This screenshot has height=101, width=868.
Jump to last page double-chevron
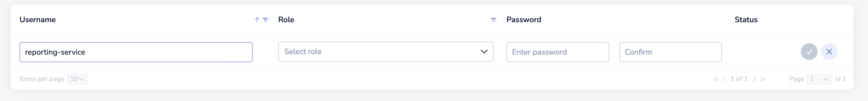pyautogui.click(x=763, y=79)
